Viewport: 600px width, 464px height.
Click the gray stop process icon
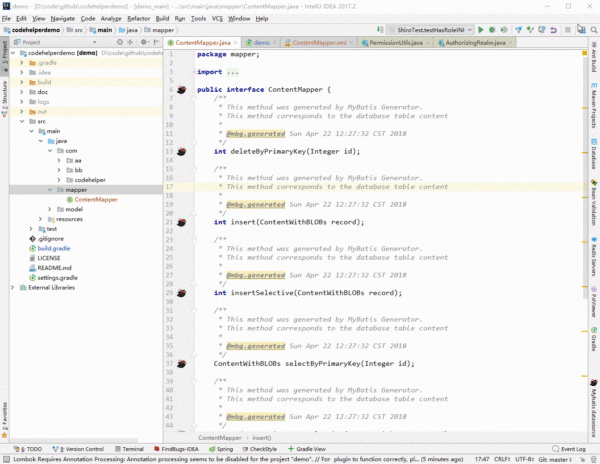coord(568,30)
